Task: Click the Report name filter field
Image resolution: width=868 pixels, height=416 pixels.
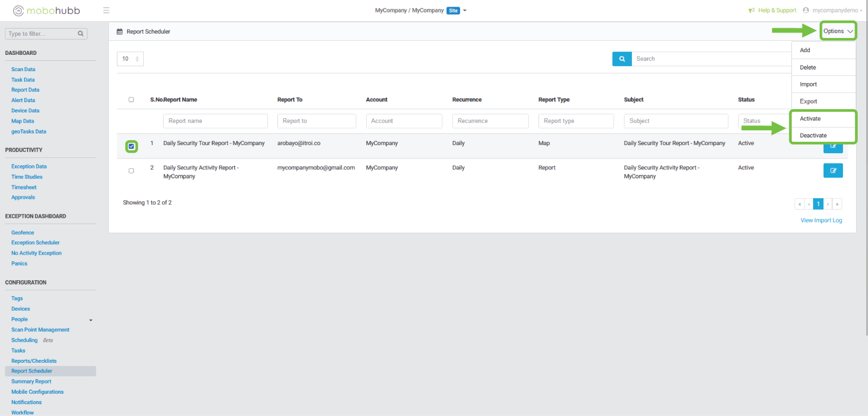Action: click(215, 121)
